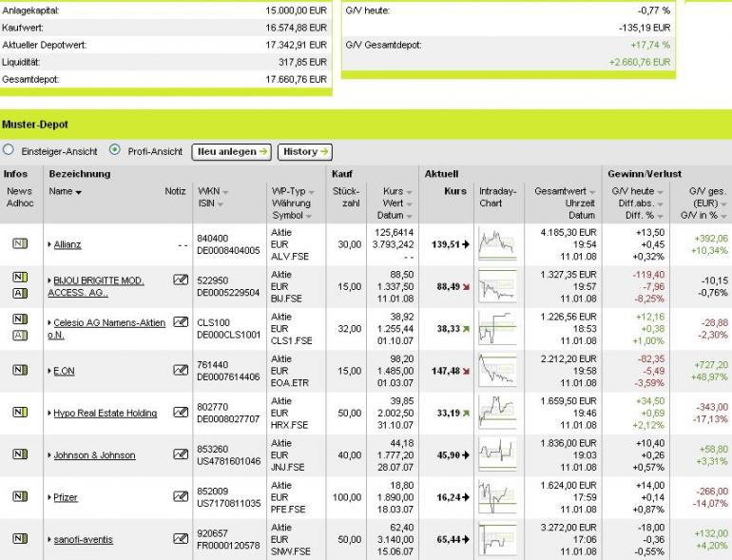This screenshot has width=732, height=560.
Task: Open News icon for BIJOU BRIGITTE
Action: point(20,278)
